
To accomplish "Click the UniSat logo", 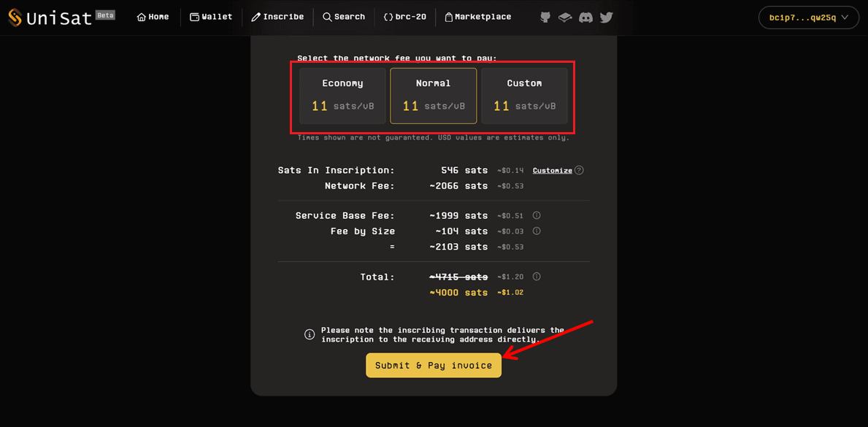I will coord(50,18).
